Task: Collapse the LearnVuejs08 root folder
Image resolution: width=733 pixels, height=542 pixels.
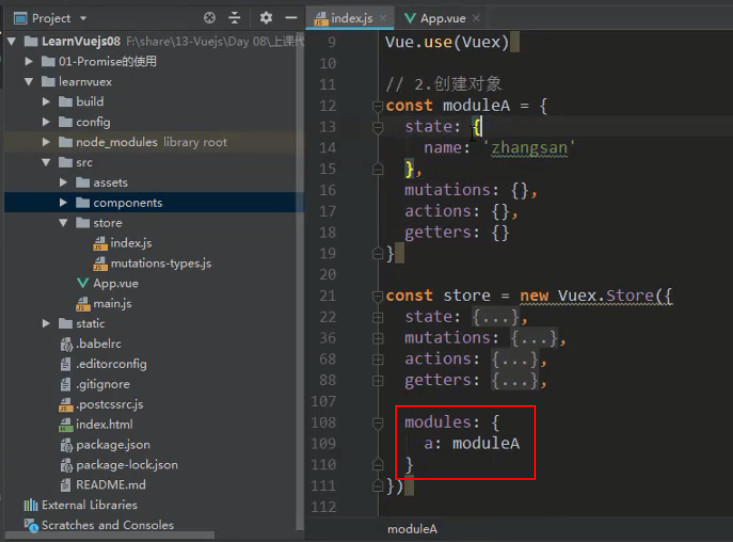Action: tap(12, 41)
